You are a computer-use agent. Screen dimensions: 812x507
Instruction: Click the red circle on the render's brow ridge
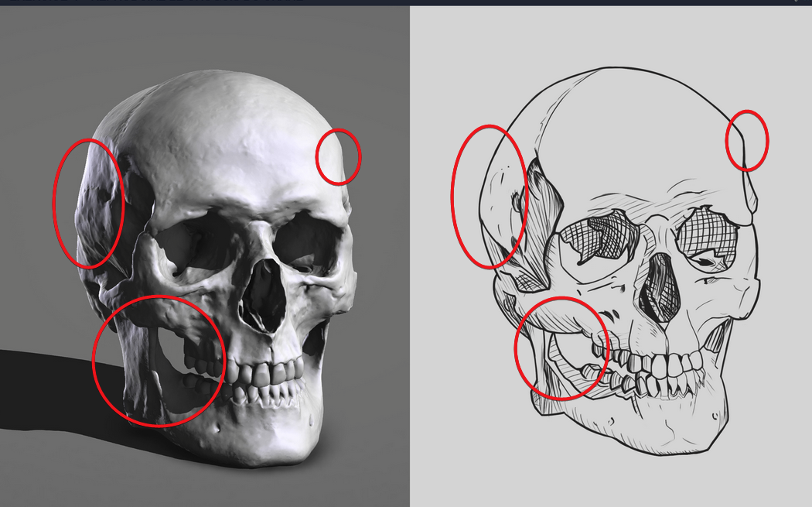[x=339, y=156]
